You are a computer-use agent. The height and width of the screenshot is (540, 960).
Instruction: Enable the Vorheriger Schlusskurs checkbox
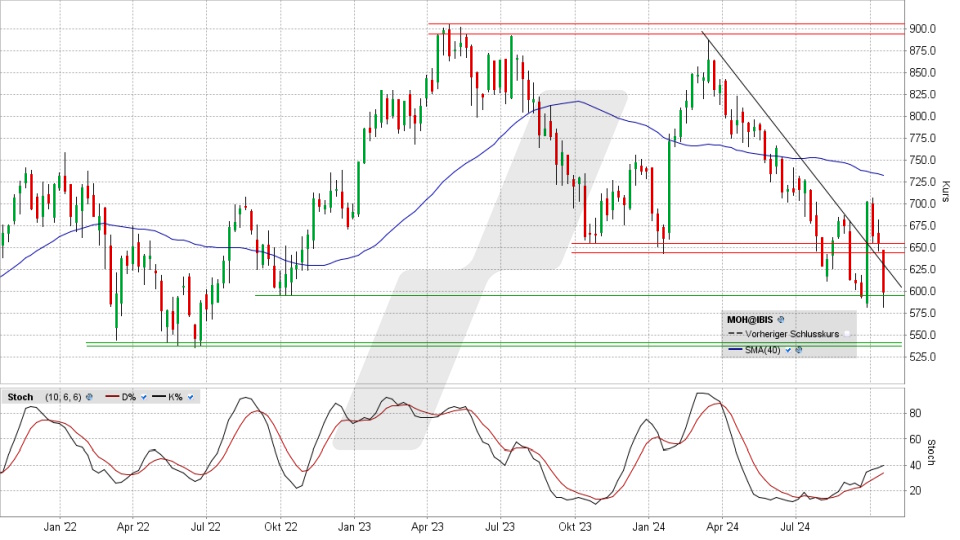[x=847, y=334]
